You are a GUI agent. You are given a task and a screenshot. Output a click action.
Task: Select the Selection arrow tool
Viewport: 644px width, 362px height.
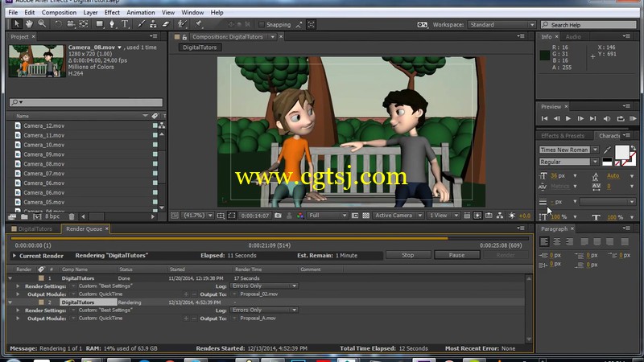[x=16, y=24]
